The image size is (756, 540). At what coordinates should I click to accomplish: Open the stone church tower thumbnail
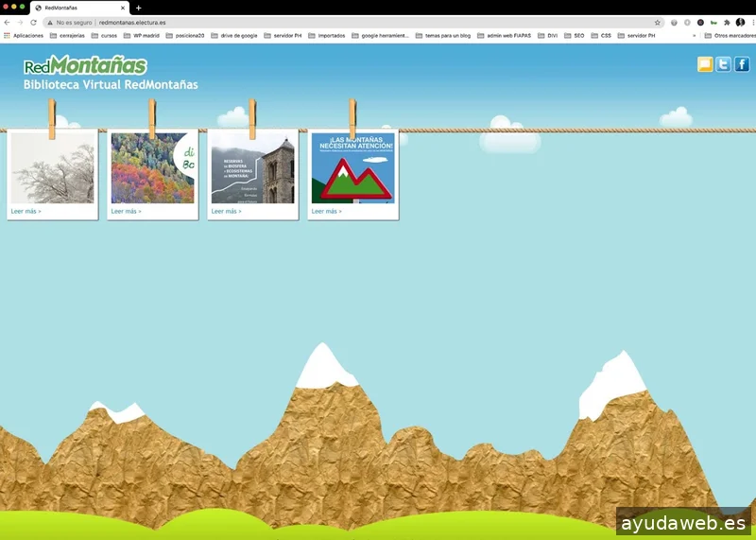252,168
